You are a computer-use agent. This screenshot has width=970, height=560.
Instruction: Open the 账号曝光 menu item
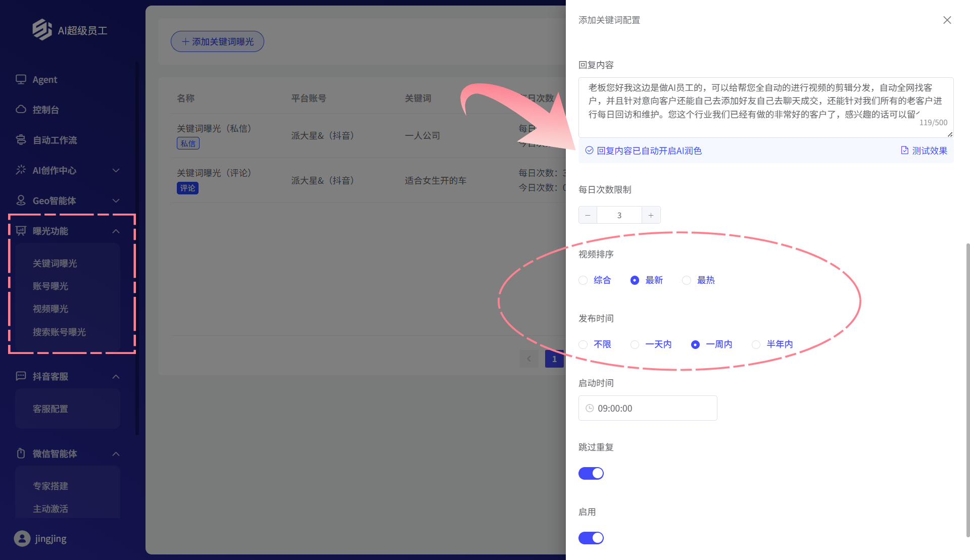(x=51, y=286)
